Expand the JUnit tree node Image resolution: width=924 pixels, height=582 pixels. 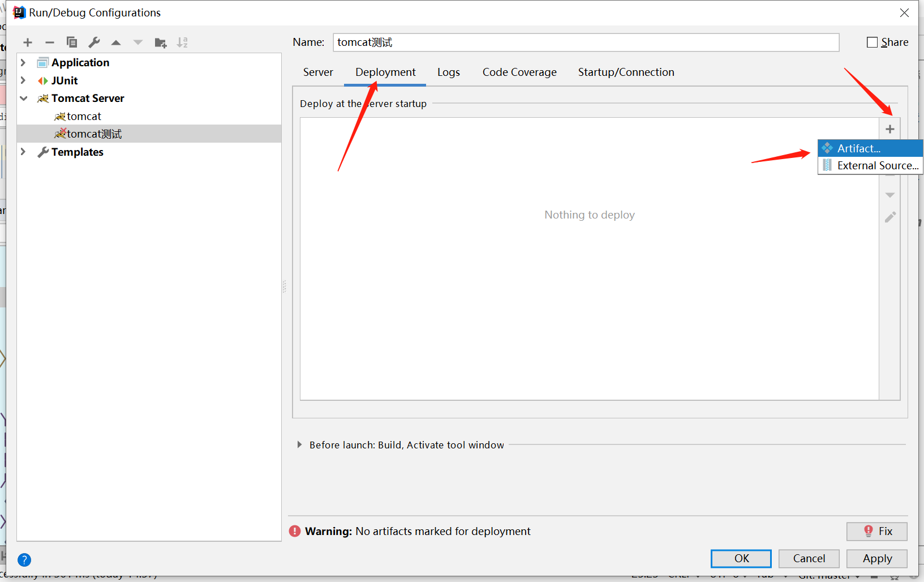(x=23, y=80)
